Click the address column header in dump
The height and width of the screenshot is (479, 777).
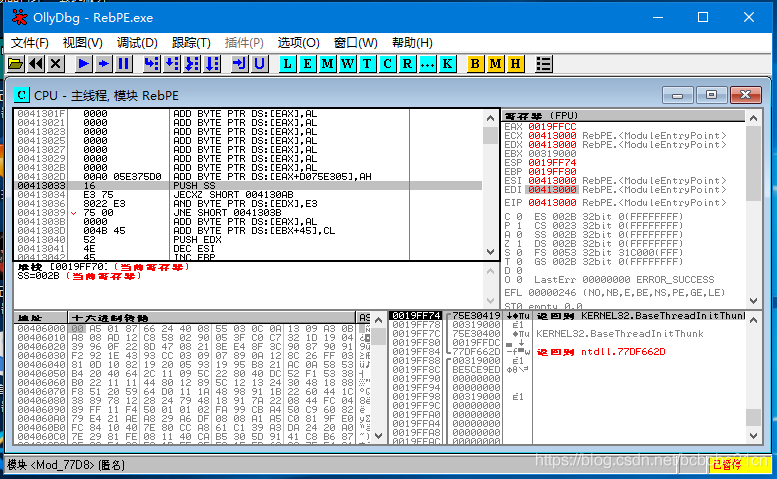click(x=41, y=318)
